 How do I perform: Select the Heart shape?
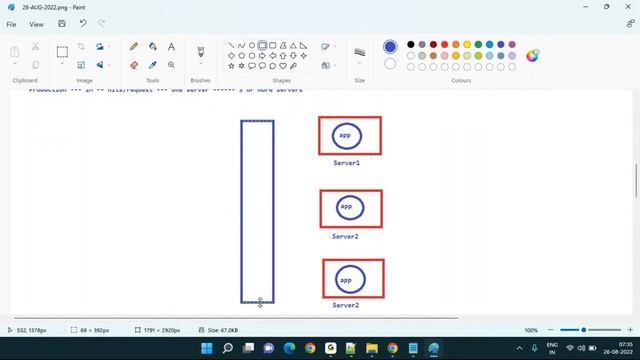283,66
